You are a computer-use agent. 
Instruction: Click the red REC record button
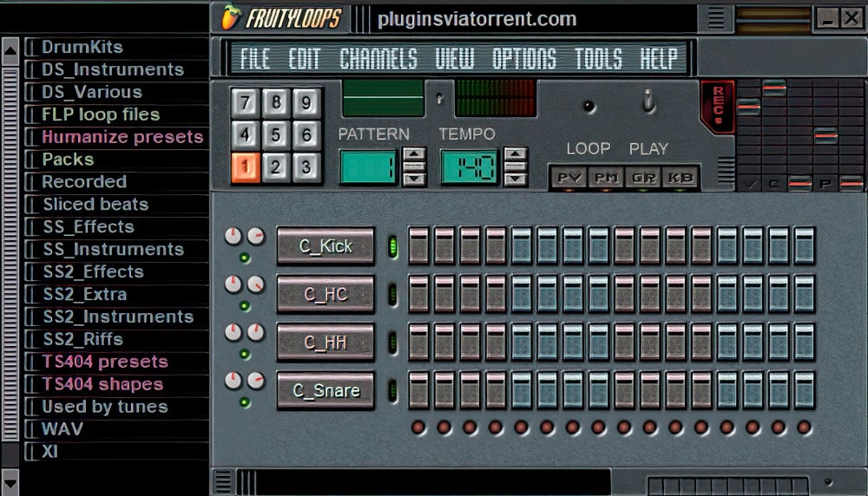[x=719, y=107]
